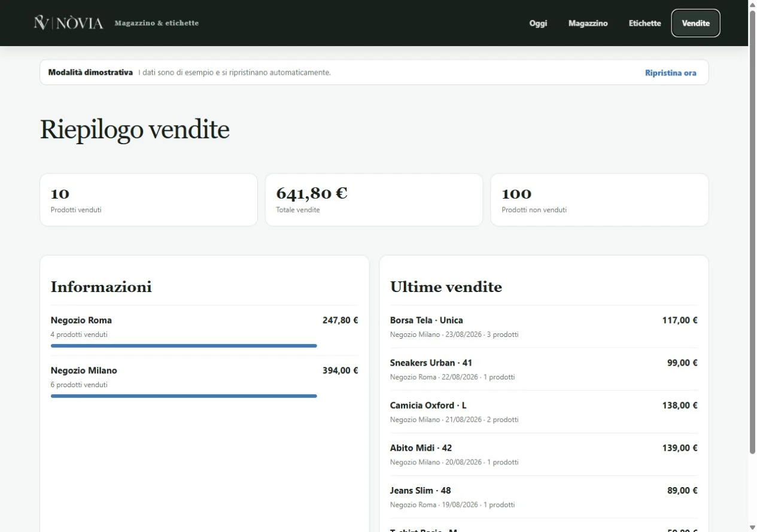Click the 6 prodotti venduti text

click(79, 385)
